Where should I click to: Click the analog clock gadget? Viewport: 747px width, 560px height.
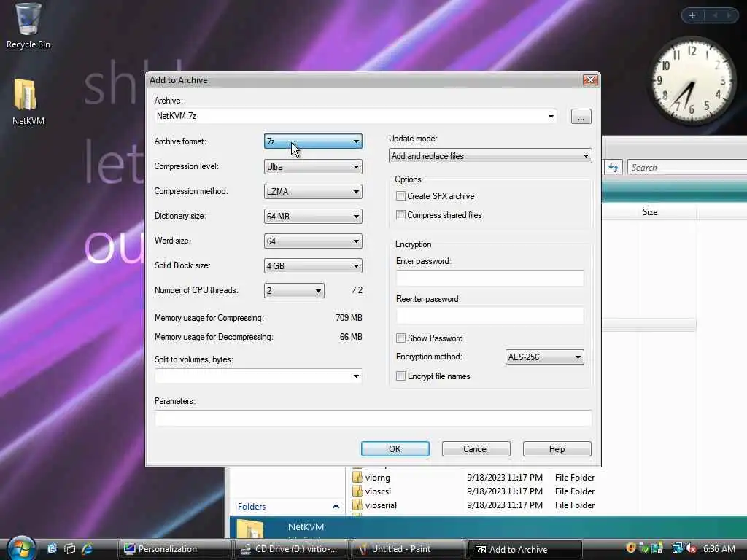point(692,80)
